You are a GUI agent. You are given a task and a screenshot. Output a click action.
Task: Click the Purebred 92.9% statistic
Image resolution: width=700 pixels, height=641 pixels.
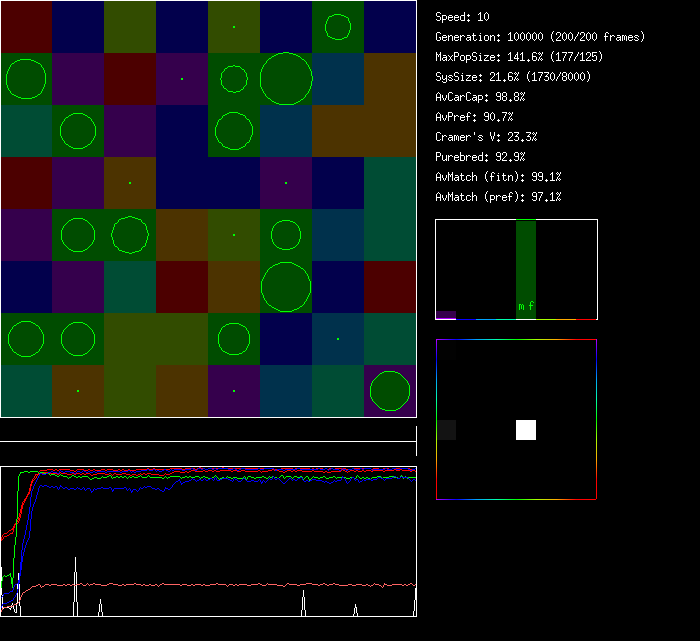(x=480, y=157)
